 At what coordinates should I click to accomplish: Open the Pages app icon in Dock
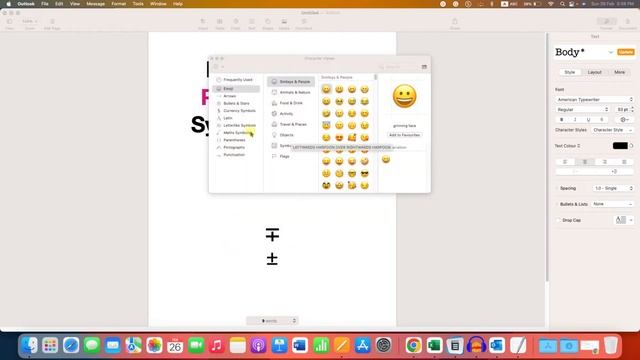point(342,346)
